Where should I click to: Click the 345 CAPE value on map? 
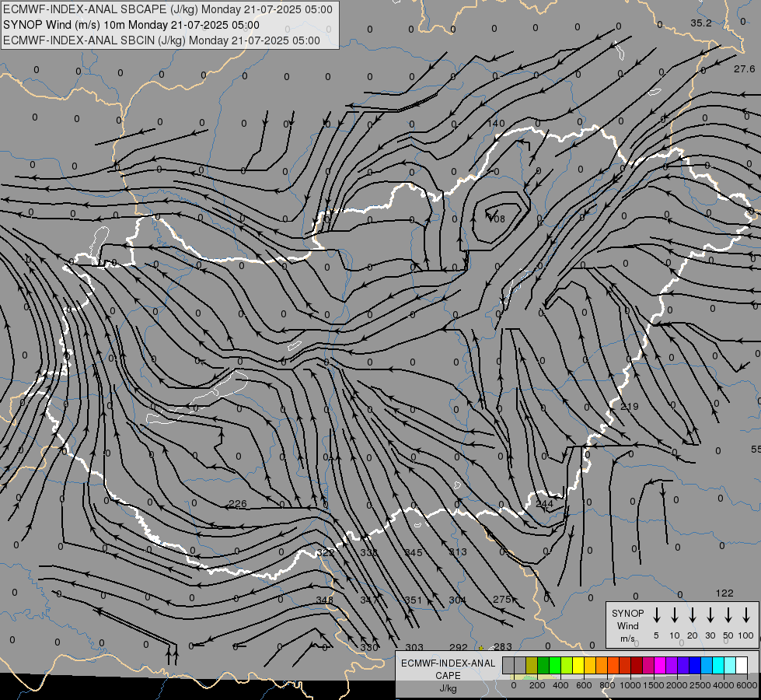coord(414,552)
